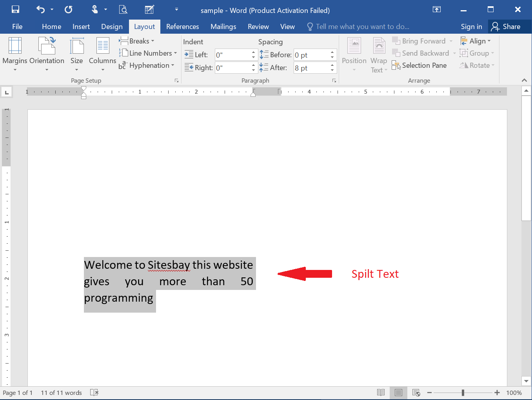Switch to the Home tab
The height and width of the screenshot is (400, 532).
click(x=51, y=27)
